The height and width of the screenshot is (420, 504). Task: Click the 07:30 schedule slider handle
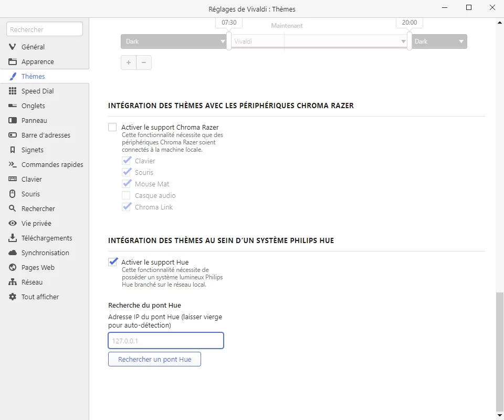229,41
